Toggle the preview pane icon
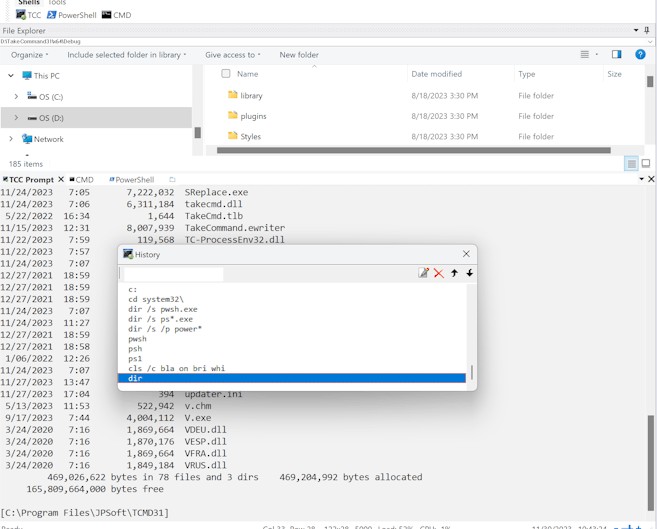Image resolution: width=657 pixels, height=529 pixels. [616, 54]
